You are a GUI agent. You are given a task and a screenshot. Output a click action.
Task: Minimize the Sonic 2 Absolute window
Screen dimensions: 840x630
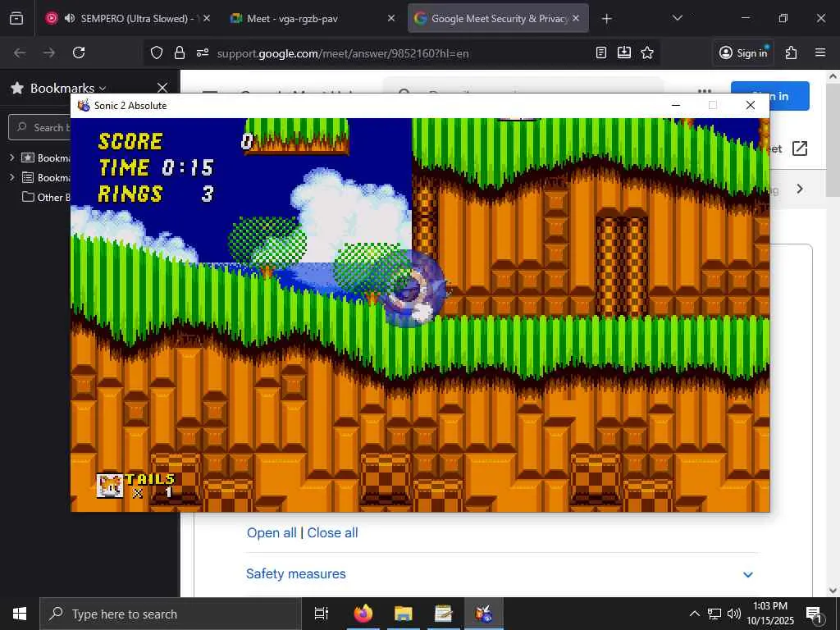pos(676,106)
